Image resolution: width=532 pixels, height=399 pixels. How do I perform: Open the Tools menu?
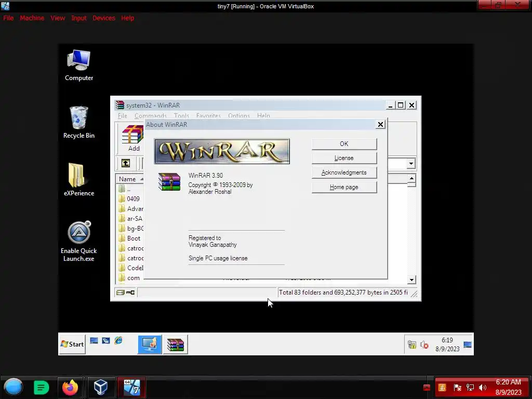pyautogui.click(x=181, y=116)
